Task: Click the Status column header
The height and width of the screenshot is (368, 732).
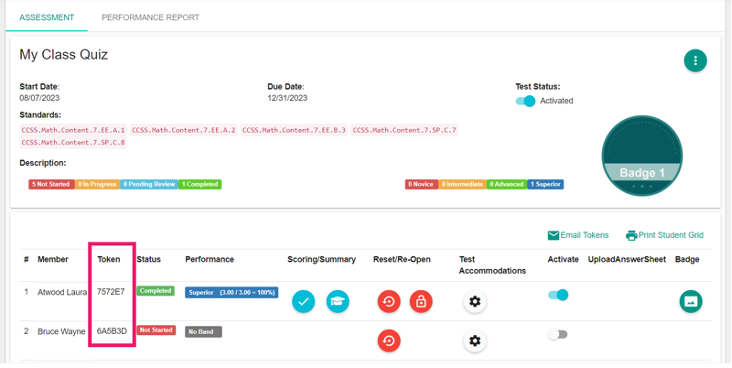Action: tap(148, 259)
